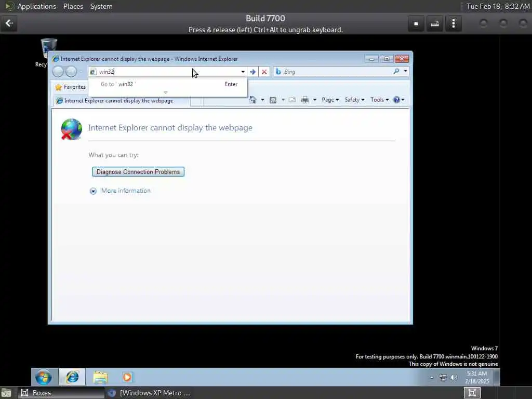Click the Help question mark icon
The width and height of the screenshot is (532, 399).
(x=396, y=100)
